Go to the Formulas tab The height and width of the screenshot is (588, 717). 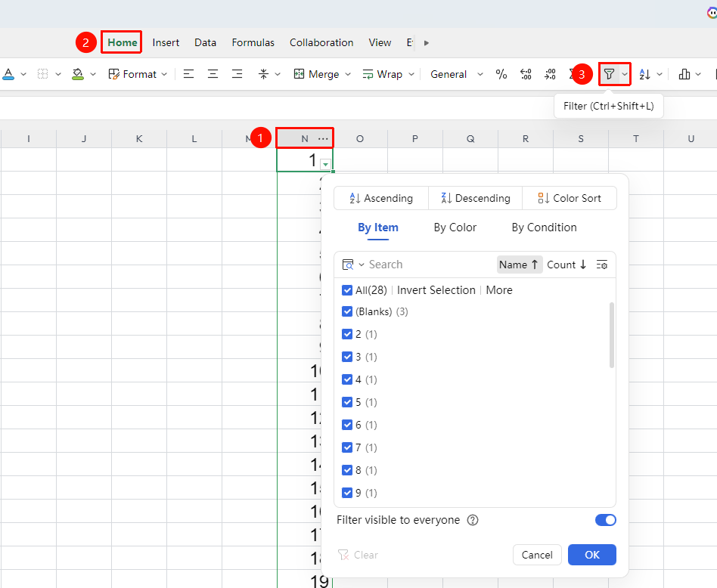253,42
